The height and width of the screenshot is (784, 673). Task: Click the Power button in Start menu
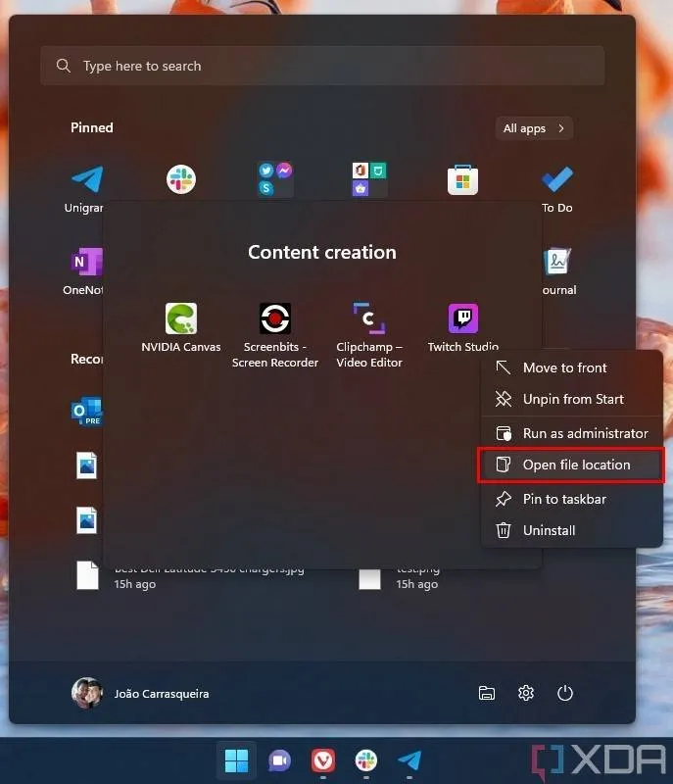point(564,693)
